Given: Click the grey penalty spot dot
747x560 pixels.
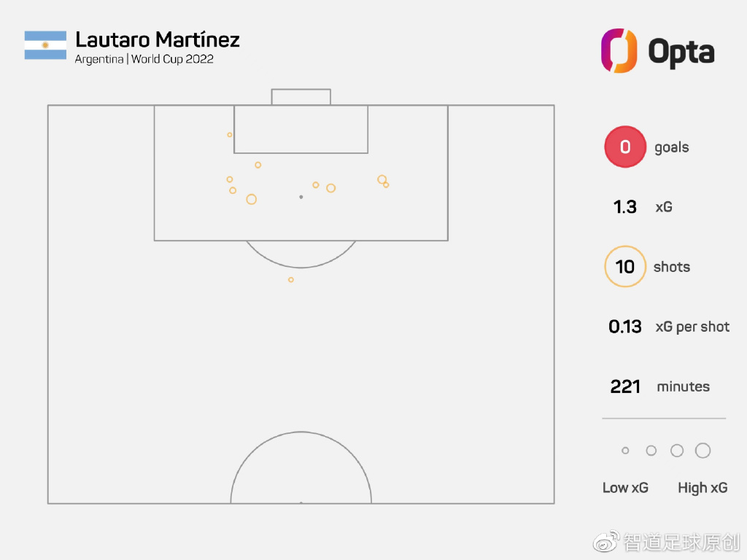Looking at the screenshot, I should (301, 197).
